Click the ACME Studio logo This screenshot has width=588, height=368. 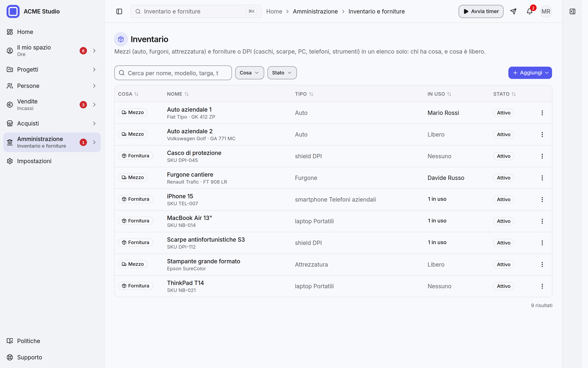[13, 11]
